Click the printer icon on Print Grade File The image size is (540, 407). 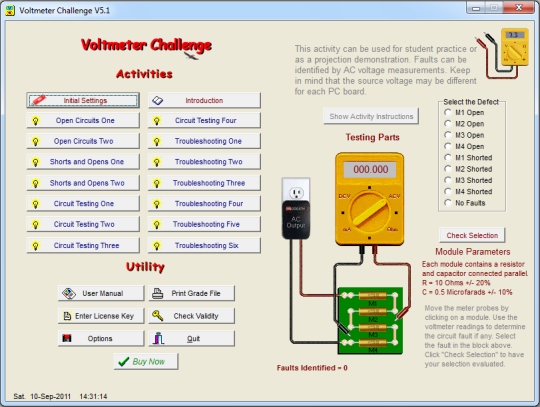pyautogui.click(x=158, y=293)
